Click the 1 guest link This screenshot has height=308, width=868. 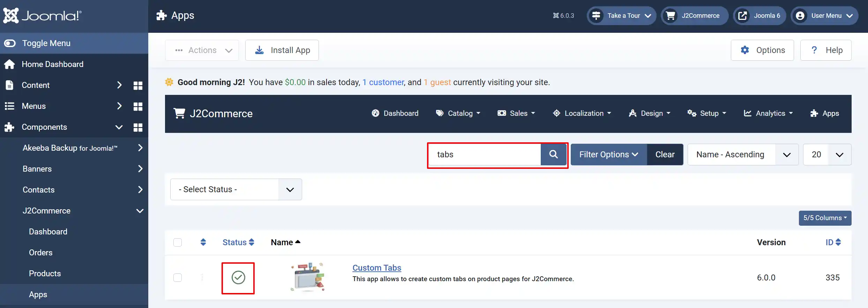(437, 82)
